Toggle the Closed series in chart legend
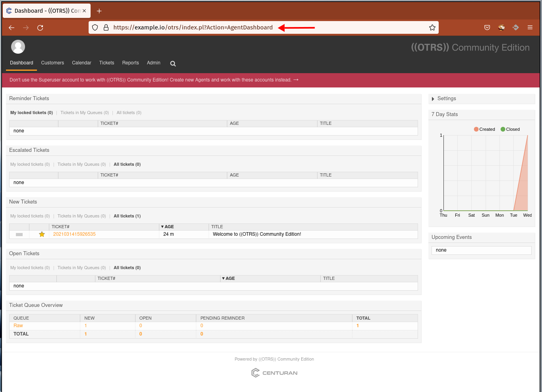 (510, 129)
